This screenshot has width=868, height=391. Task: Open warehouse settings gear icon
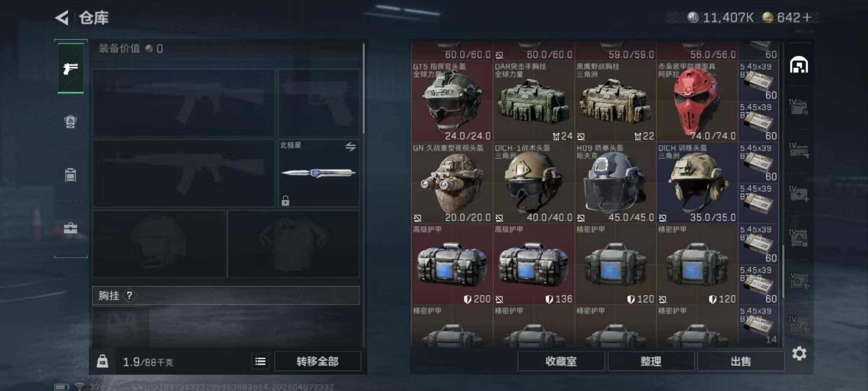[799, 353]
